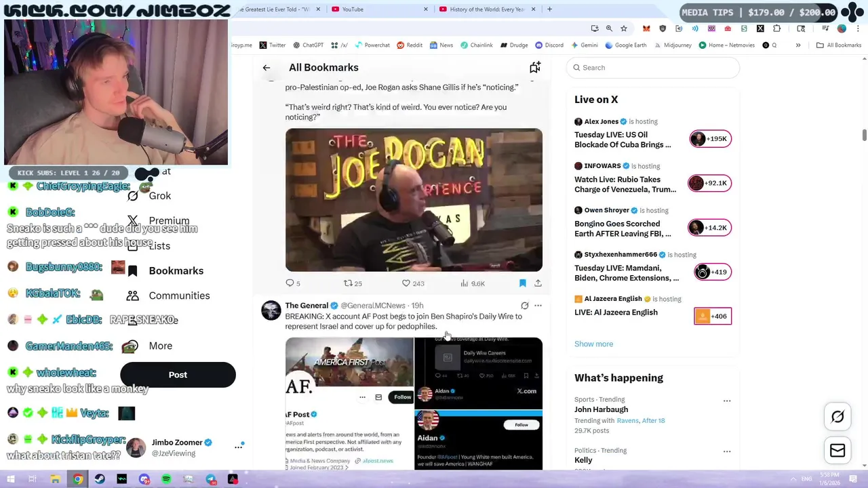Open options for Kelly trend
Screen dimensions: 868x488
tap(727, 451)
